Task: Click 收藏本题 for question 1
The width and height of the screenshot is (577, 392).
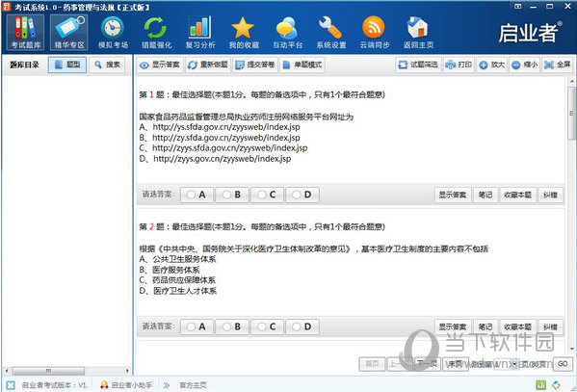Action: (517, 195)
